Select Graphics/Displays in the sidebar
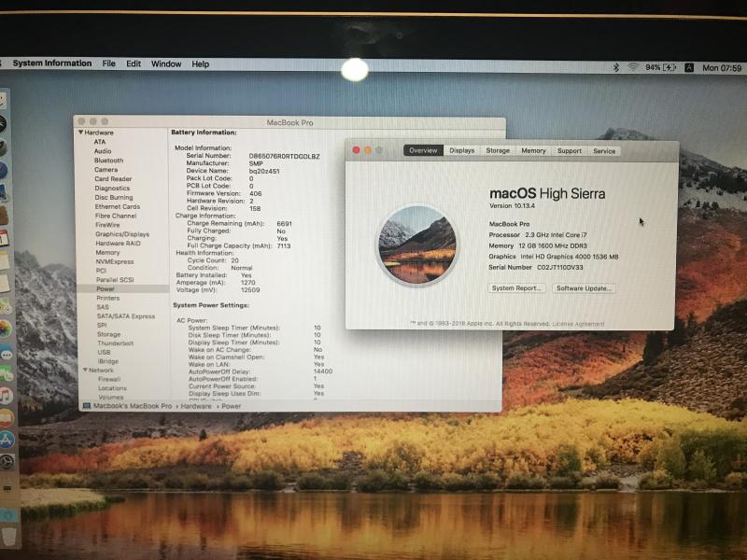 pos(122,234)
